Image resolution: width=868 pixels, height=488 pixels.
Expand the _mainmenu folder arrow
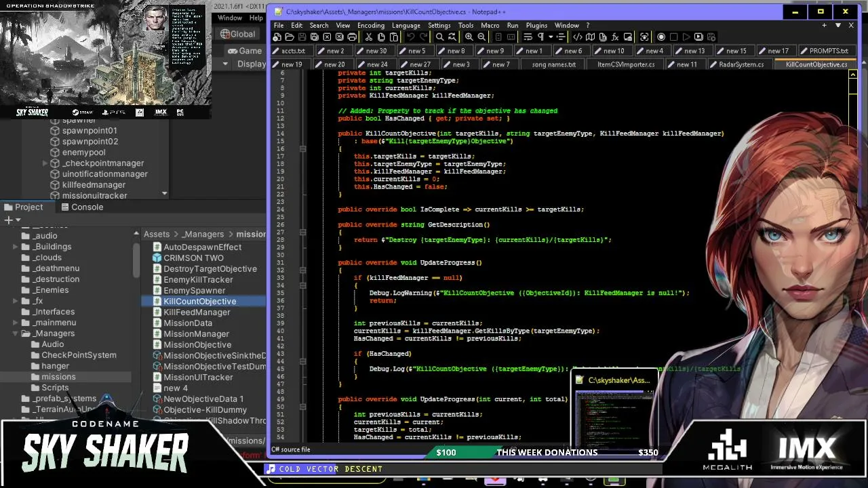(x=16, y=323)
